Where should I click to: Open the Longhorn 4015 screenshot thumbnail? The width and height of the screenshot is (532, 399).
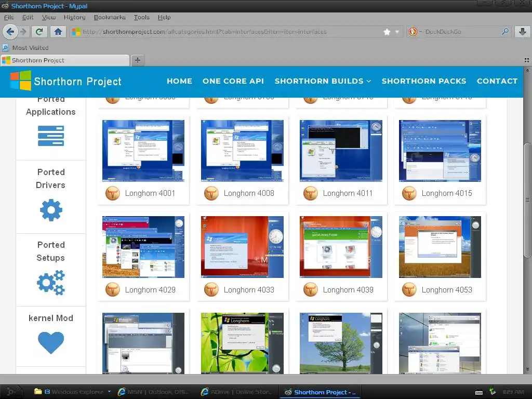point(440,151)
